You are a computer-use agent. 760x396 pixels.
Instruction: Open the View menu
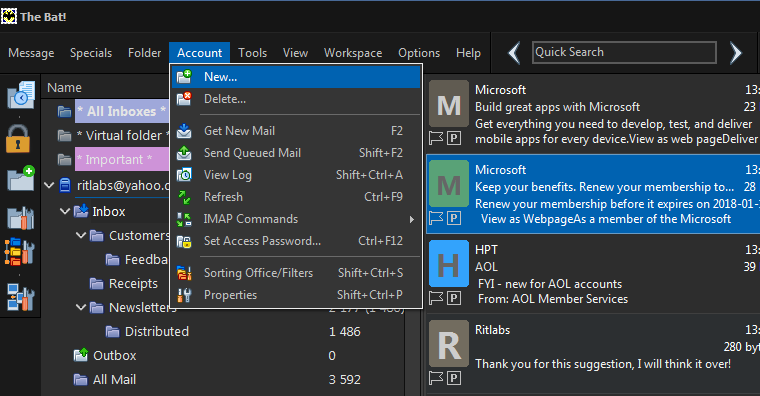[x=295, y=53]
